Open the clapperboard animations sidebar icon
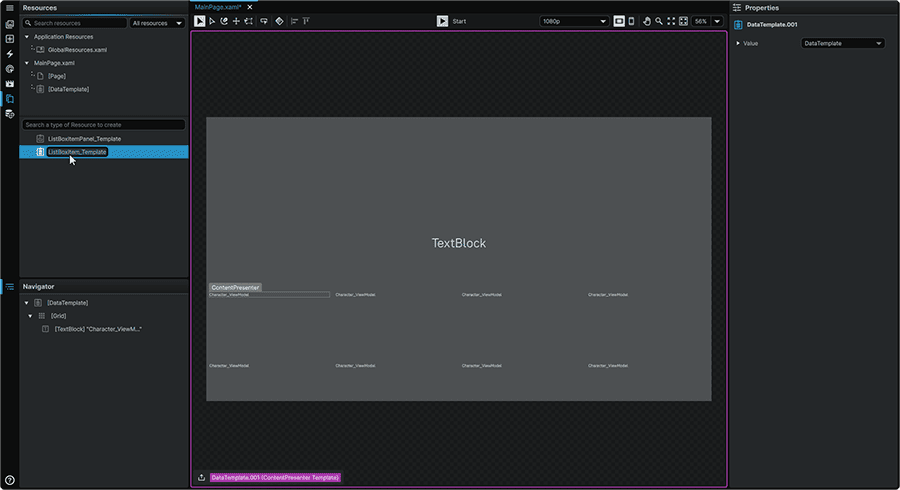 point(10,84)
